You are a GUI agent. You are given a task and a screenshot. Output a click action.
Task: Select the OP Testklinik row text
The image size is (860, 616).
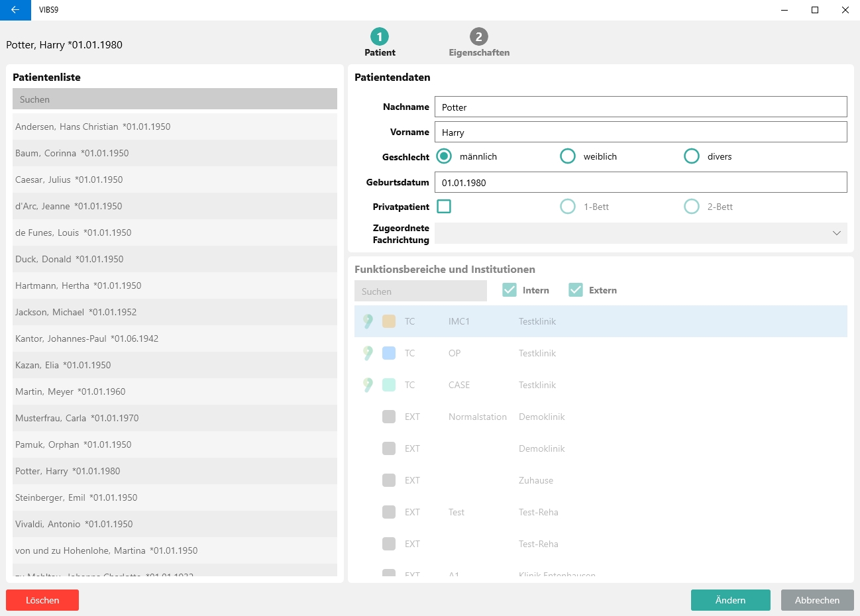601,353
